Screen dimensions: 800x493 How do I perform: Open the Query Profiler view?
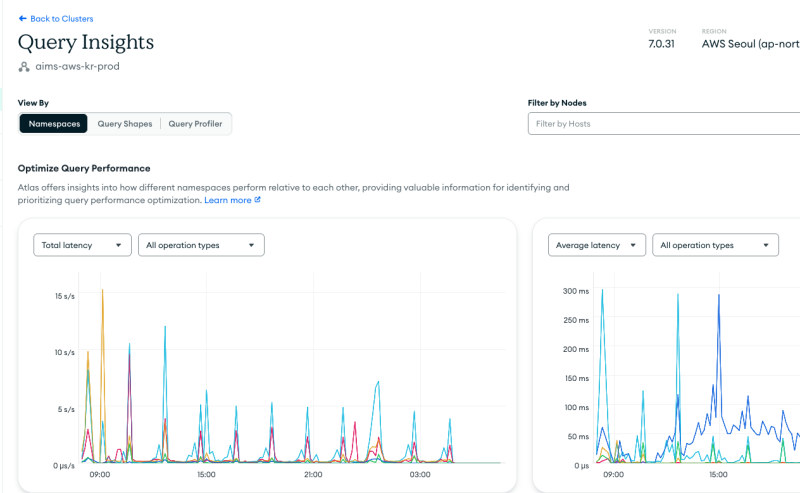(196, 124)
